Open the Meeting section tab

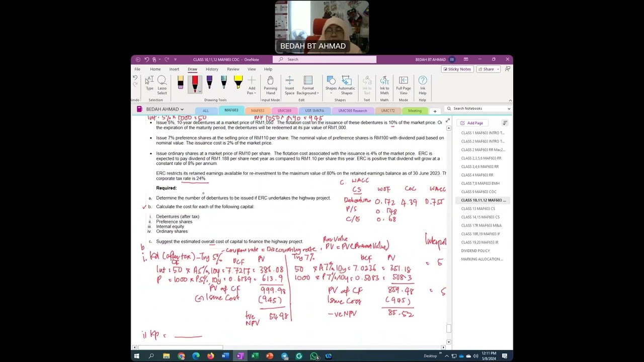tap(415, 111)
